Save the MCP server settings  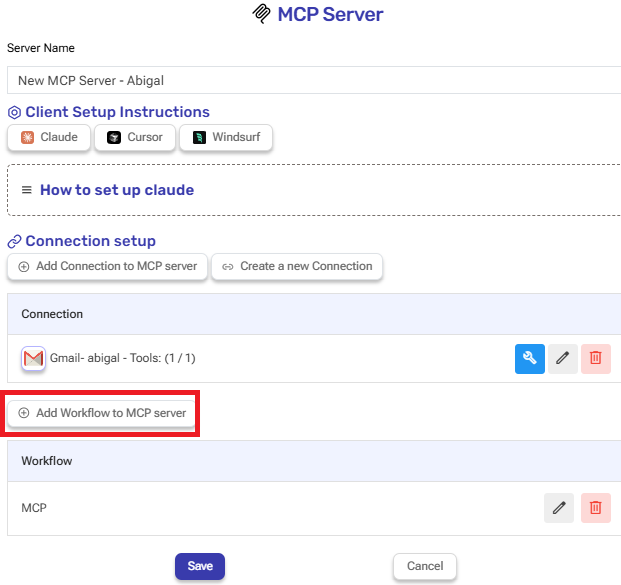tap(200, 566)
